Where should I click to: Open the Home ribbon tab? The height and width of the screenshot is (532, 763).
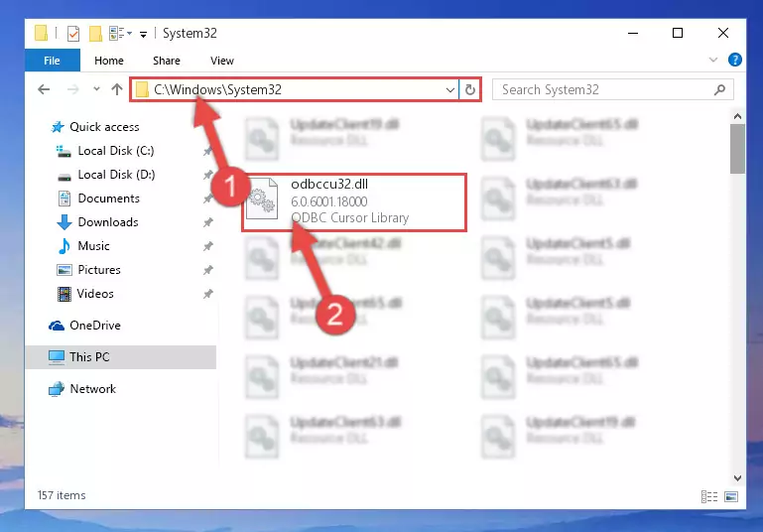click(x=109, y=61)
